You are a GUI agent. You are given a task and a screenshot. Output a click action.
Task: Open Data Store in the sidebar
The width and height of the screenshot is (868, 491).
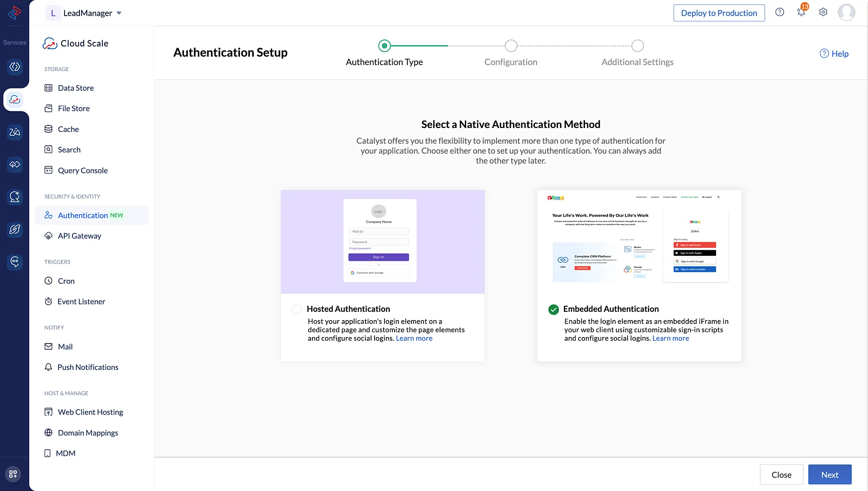coord(76,88)
